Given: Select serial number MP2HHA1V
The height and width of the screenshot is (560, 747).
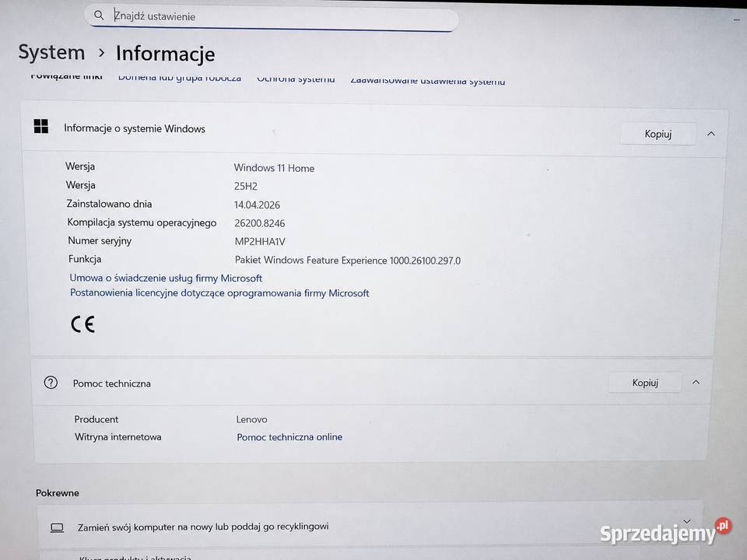Looking at the screenshot, I should 260,242.
